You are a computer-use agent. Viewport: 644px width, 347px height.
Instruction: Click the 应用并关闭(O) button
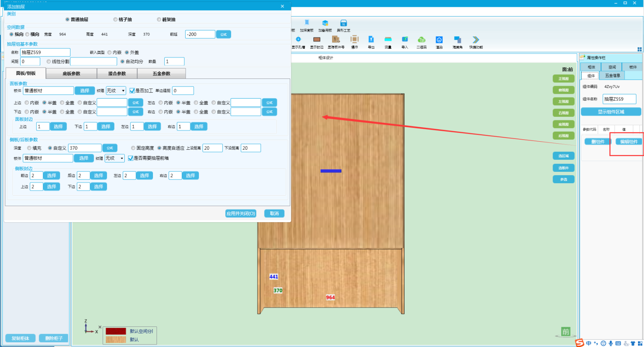pyautogui.click(x=241, y=213)
